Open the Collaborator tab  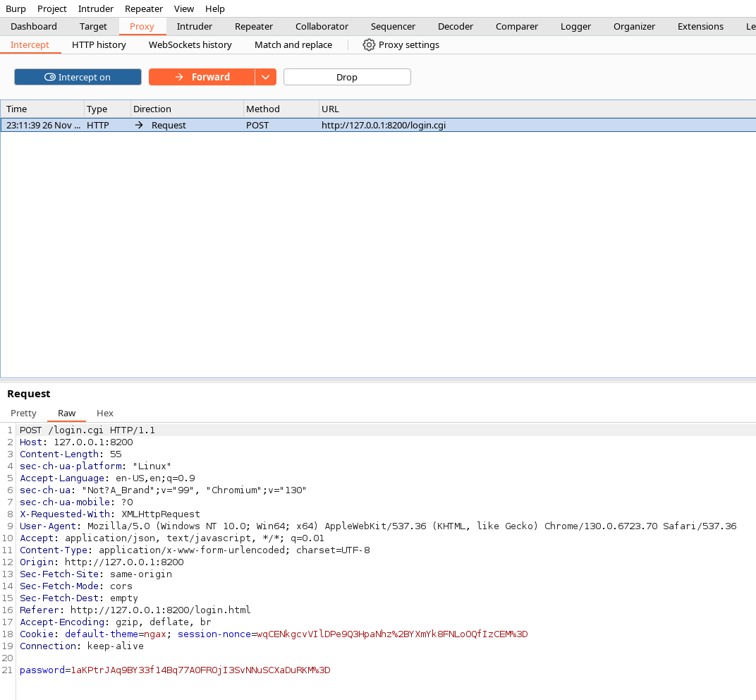pos(322,27)
